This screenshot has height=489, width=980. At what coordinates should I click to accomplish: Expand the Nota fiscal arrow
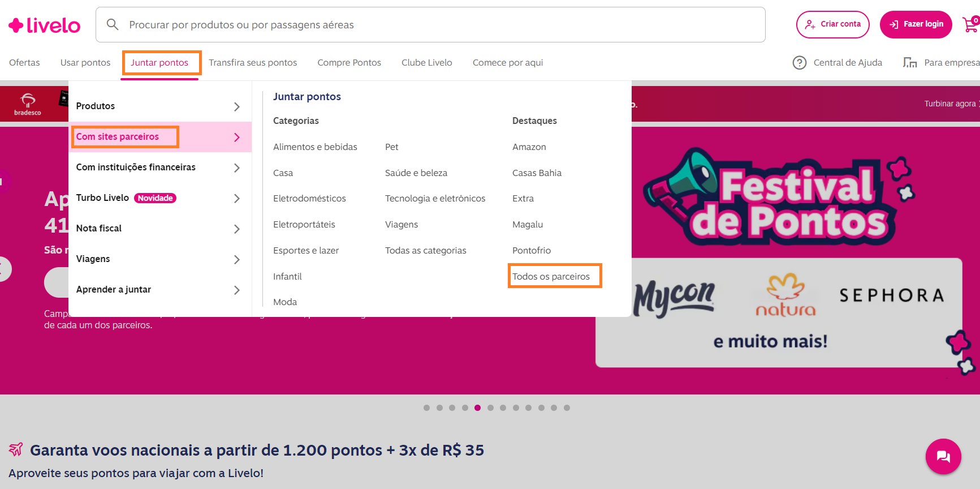(237, 229)
